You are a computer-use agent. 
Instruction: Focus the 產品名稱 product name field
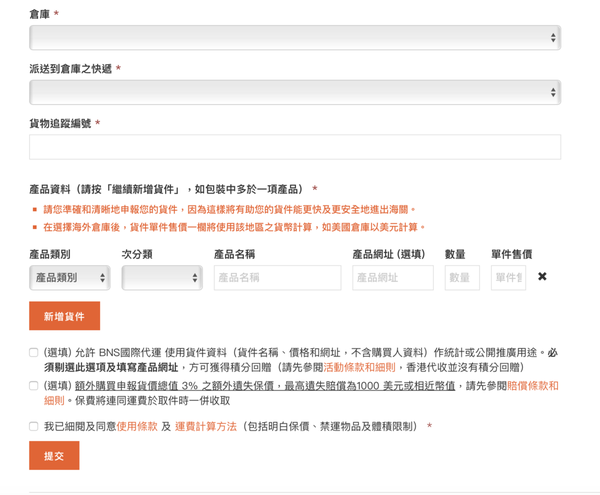pos(277,277)
